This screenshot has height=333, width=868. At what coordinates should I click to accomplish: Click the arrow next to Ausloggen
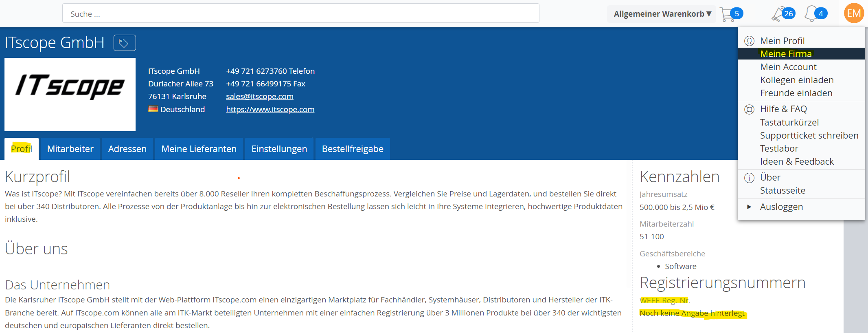[749, 207]
